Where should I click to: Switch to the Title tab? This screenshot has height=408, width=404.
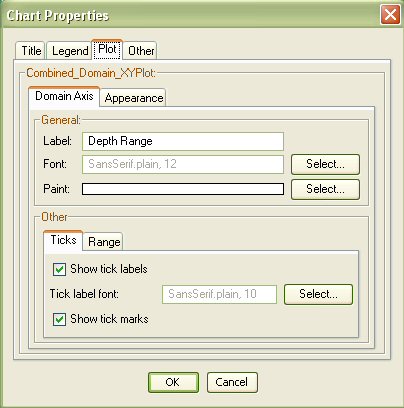(x=30, y=51)
